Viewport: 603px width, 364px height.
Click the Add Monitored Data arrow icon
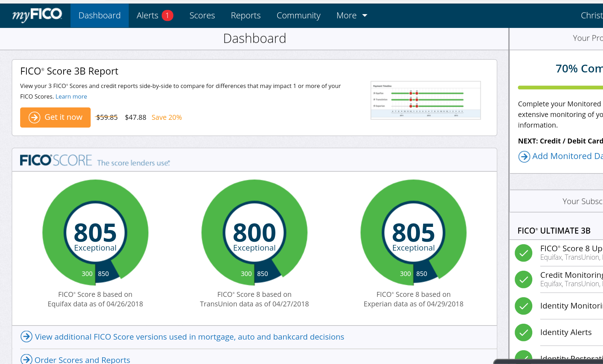[x=524, y=156]
